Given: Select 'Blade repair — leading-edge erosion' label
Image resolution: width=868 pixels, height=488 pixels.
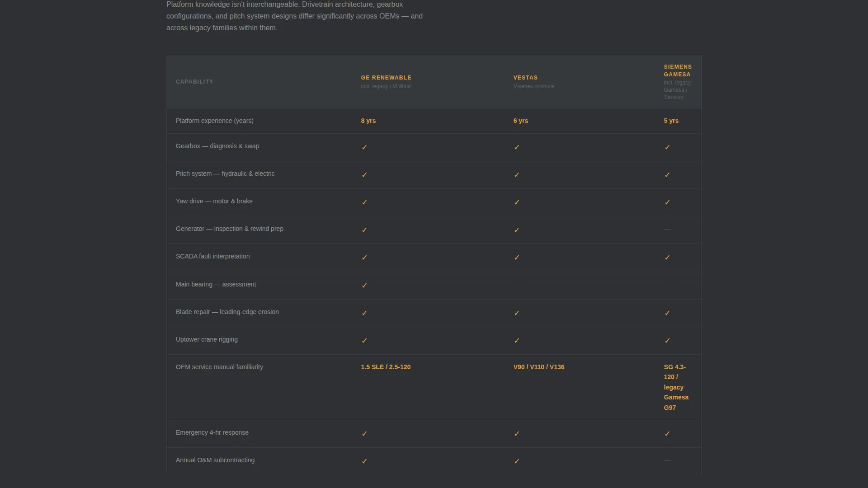Looking at the screenshot, I should tap(227, 312).
